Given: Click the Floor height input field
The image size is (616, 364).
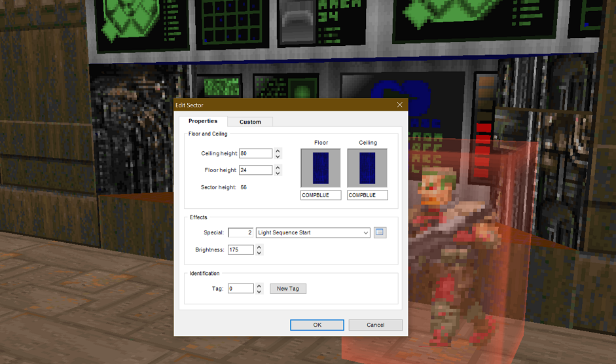Looking at the screenshot, I should click(x=255, y=170).
